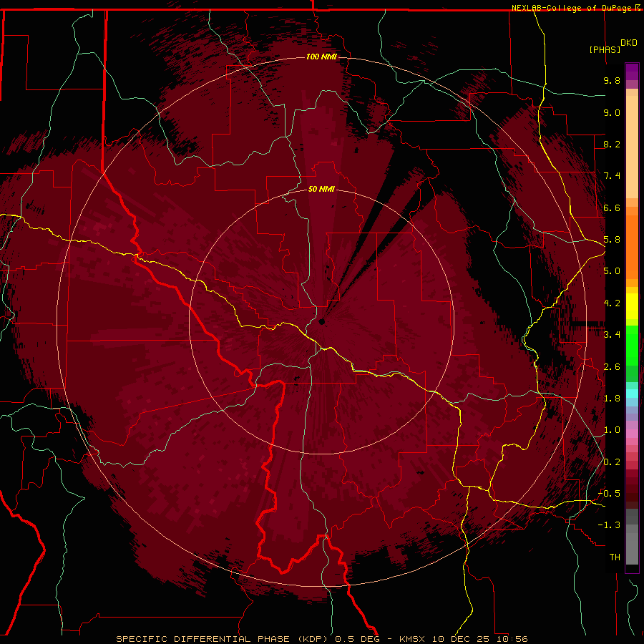Viewport: 644px width, 644px height.
Task: Pick the orange segment of the color bar
Action: [632, 246]
